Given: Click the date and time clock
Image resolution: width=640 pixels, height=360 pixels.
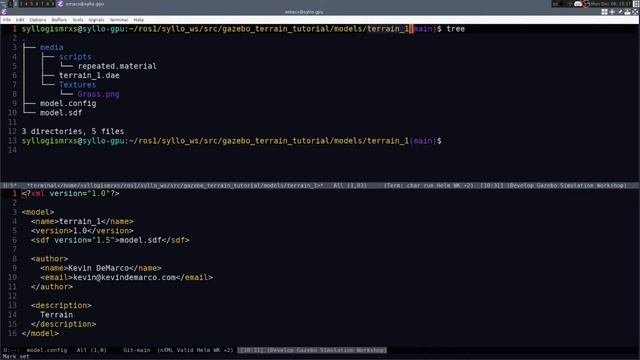Looking at the screenshot, I should pyautogui.click(x=610, y=4).
